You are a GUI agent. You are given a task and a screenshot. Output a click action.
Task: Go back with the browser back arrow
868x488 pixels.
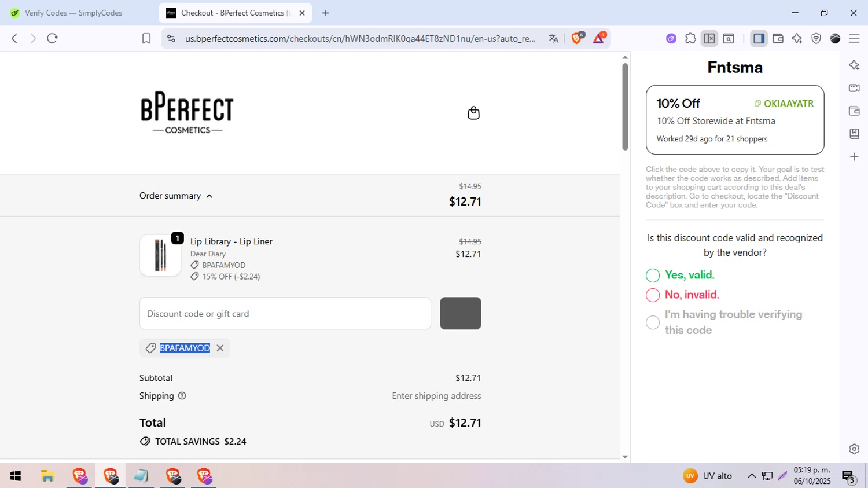14,38
